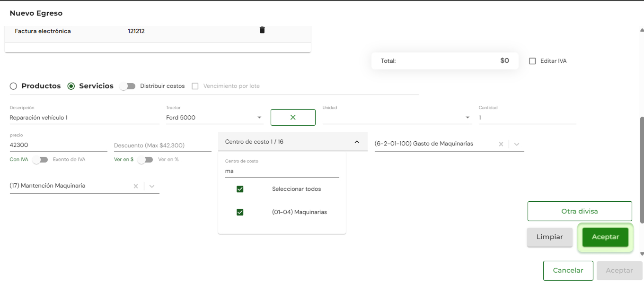
Task: Check the Vencimiento por lote box
Action: click(195, 86)
